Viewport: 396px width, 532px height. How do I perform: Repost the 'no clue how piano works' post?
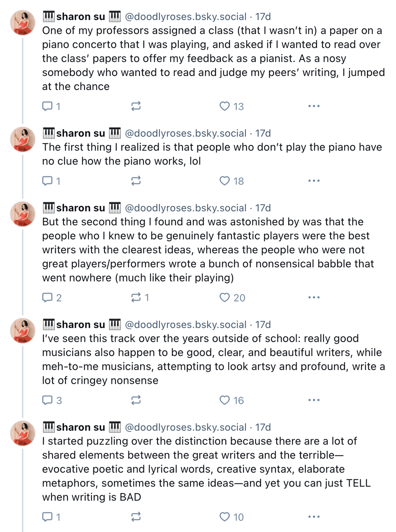click(136, 181)
